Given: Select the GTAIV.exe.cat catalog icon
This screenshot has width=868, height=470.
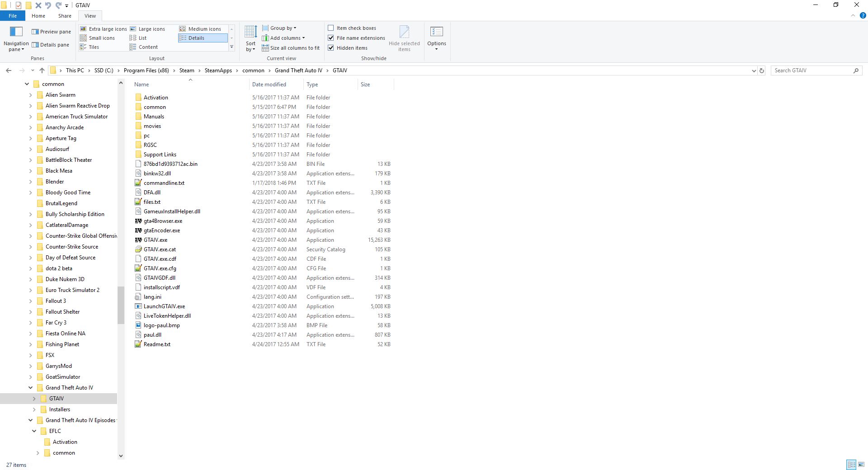Looking at the screenshot, I should pos(138,249).
